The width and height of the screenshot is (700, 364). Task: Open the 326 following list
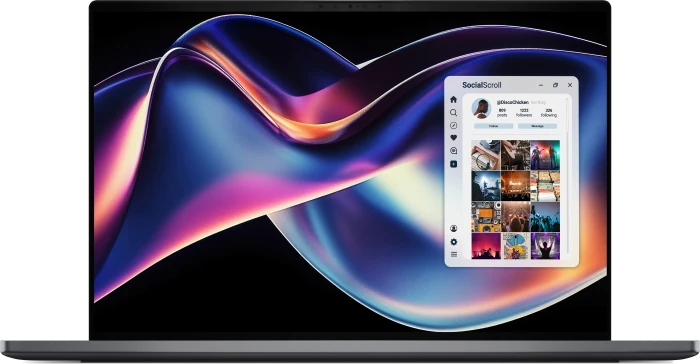coord(549,113)
